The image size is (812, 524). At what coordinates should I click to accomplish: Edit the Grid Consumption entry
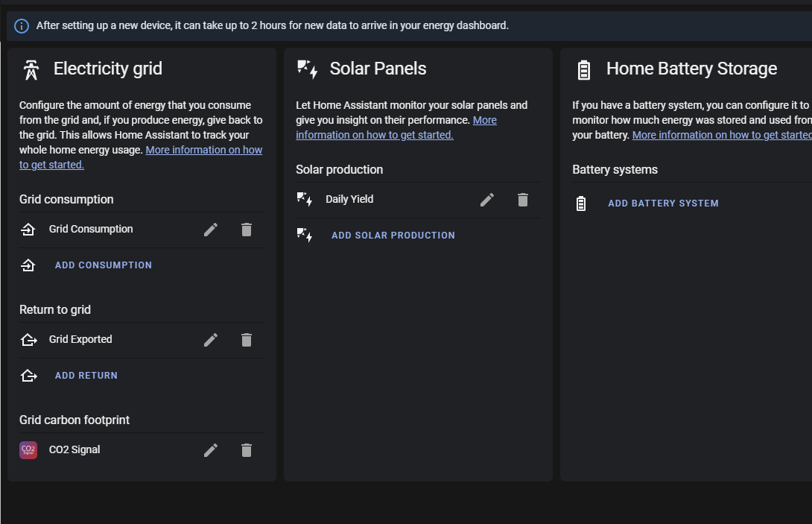pyautogui.click(x=211, y=229)
